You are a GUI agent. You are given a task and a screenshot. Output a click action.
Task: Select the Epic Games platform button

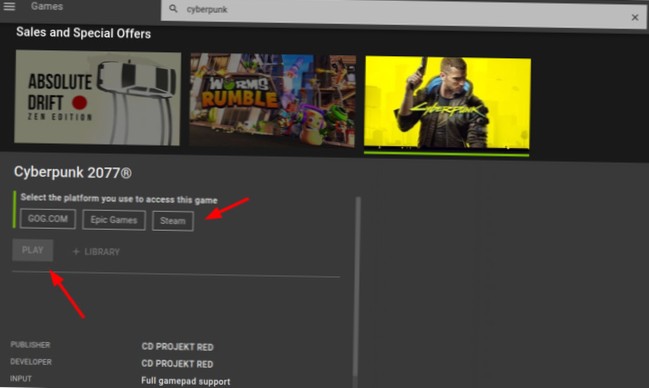tap(114, 220)
